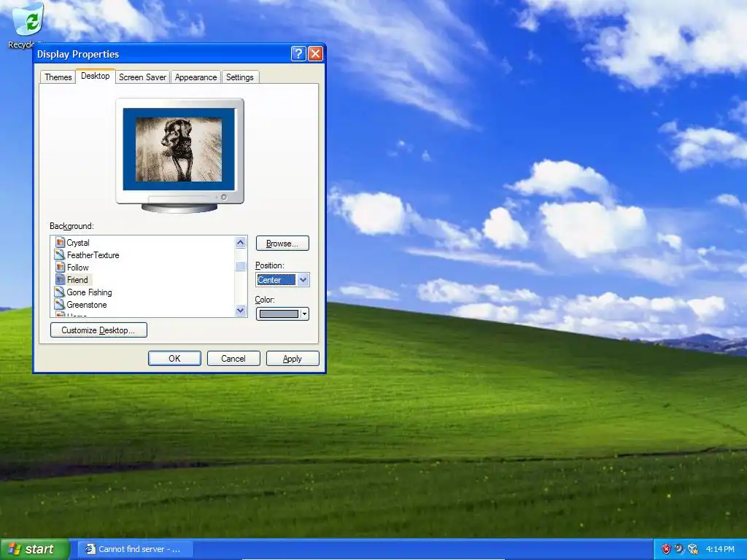Viewport: 747px width, 560px height.
Task: Click the Internet Explorer icon on the taskbar button
Action: (90, 549)
